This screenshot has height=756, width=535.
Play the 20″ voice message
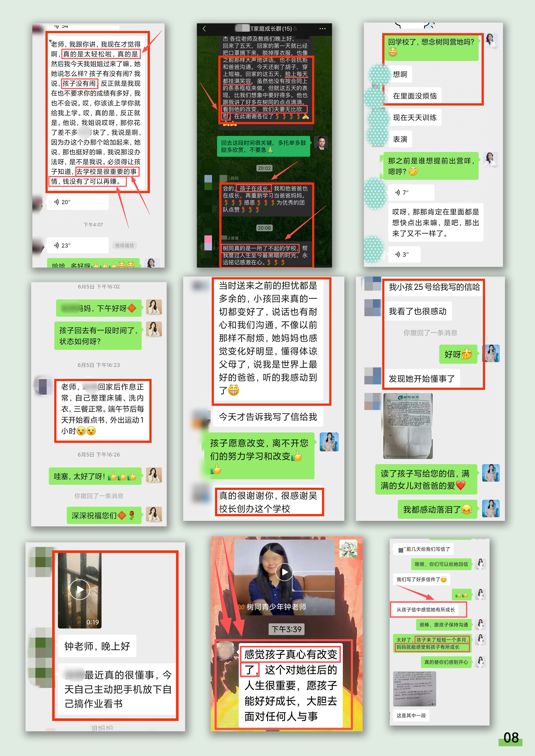pyautogui.click(x=77, y=202)
